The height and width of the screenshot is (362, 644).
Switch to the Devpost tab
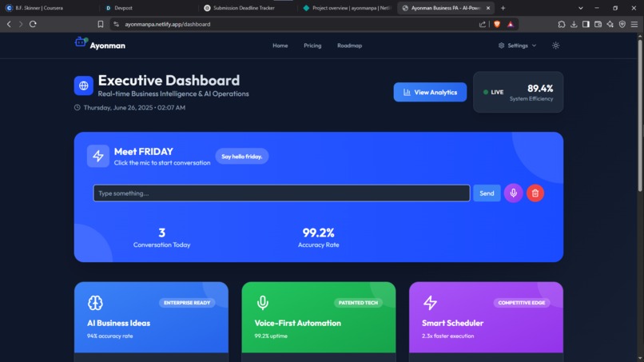pos(149,8)
